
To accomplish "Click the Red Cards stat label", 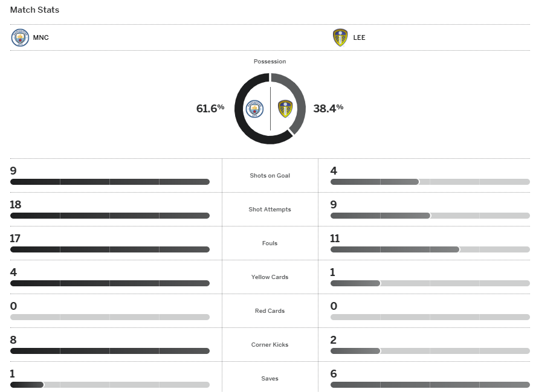I will [270, 311].
